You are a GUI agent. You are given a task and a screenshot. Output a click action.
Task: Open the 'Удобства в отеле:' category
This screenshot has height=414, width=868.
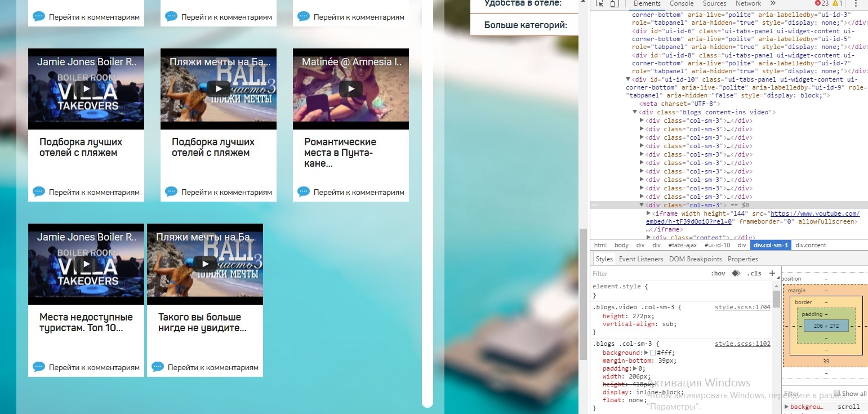pos(523,3)
